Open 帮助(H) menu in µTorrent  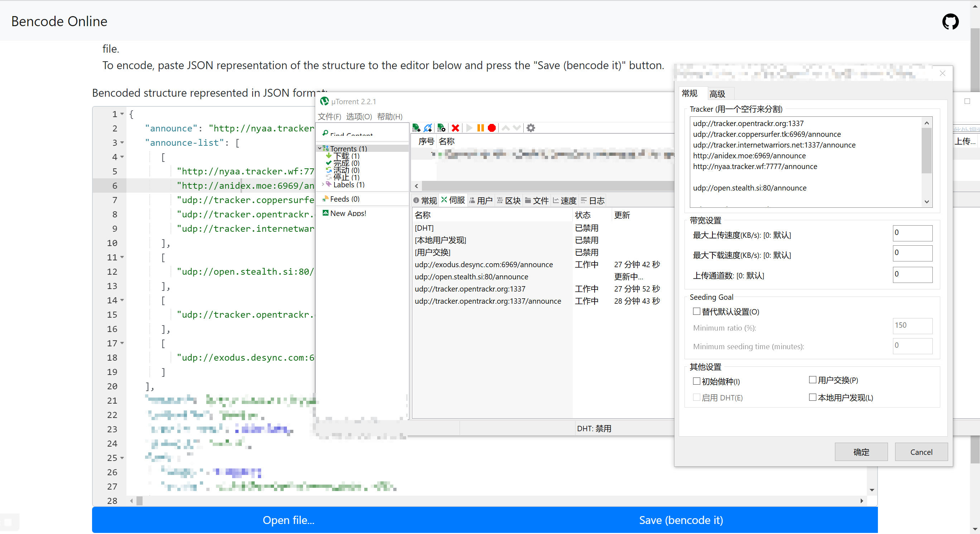click(390, 116)
